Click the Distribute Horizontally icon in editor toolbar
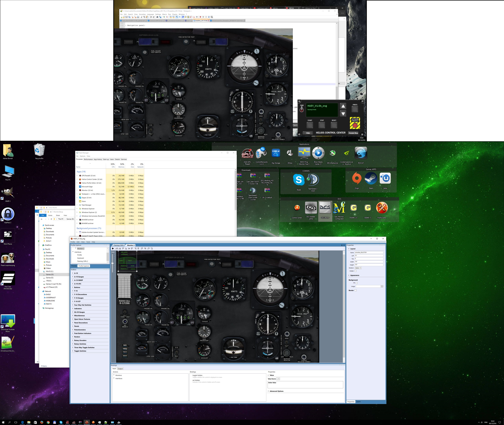The height and width of the screenshot is (425, 504). [x=149, y=248]
